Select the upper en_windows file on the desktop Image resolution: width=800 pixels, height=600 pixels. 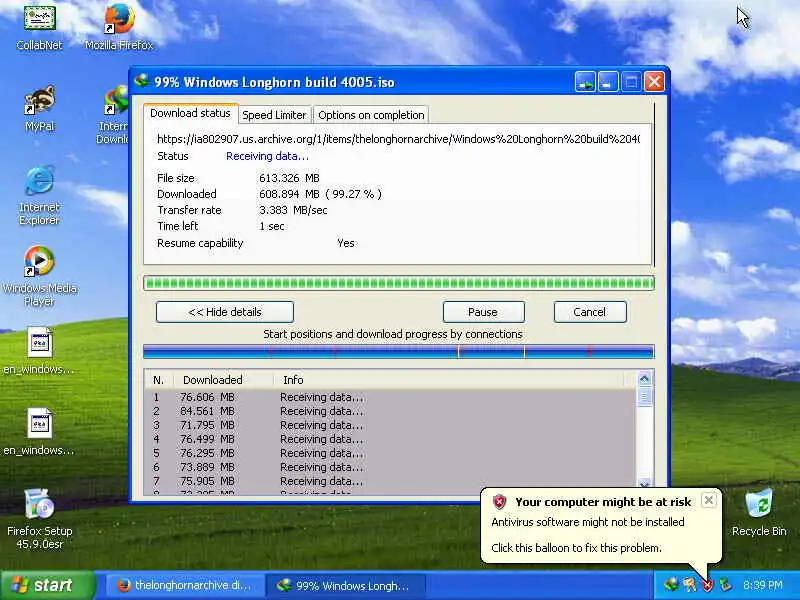[x=39, y=351]
